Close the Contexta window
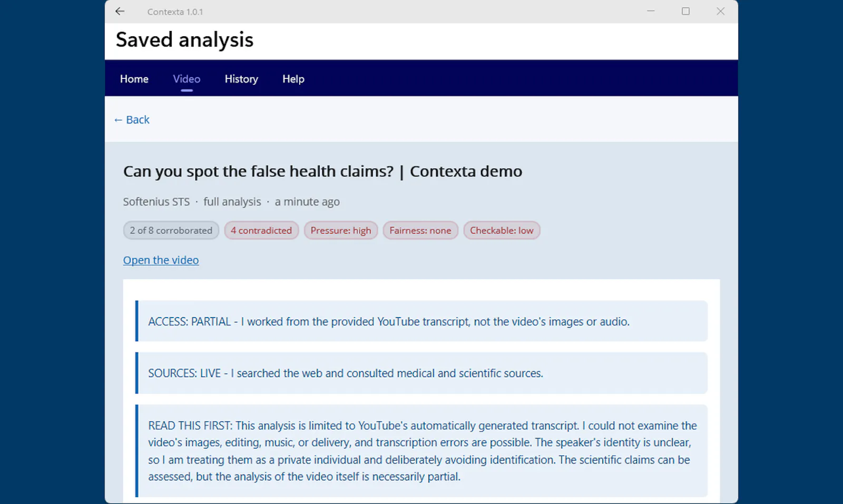 pyautogui.click(x=720, y=11)
